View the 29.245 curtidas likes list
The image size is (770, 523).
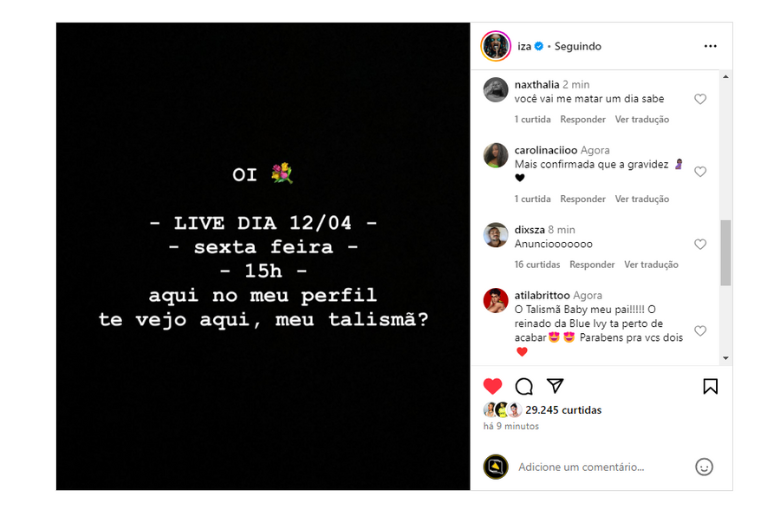(x=563, y=410)
